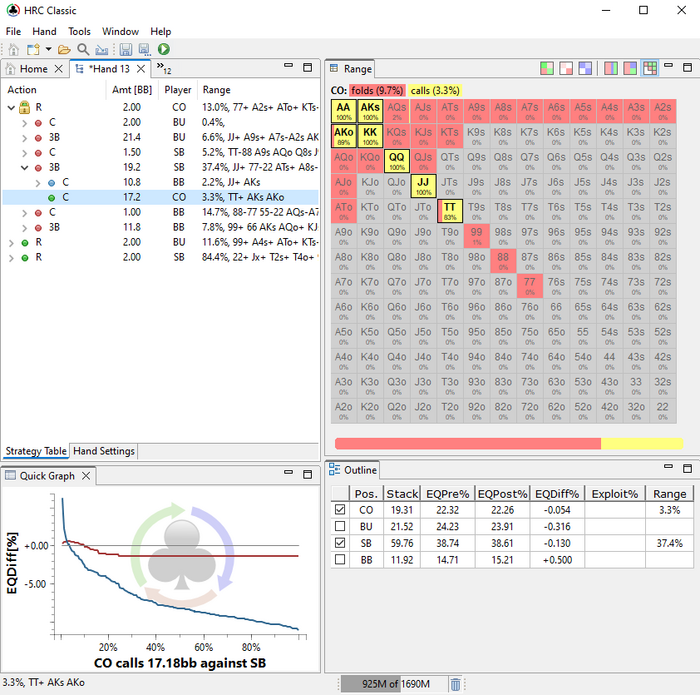This screenshot has height=695, width=700.
Task: Open the new hand dropdown arrow in toolbar
Action: [x=48, y=49]
